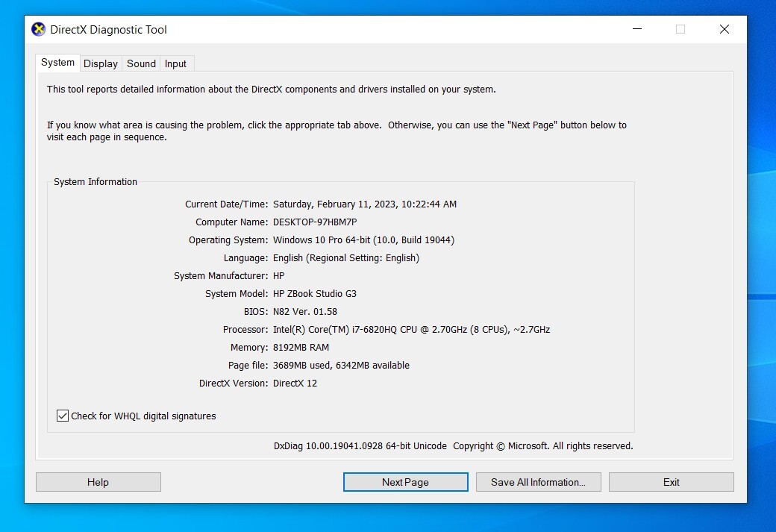Click the grayed-out maximize window icon
This screenshot has height=532, width=776.
pyautogui.click(x=680, y=29)
